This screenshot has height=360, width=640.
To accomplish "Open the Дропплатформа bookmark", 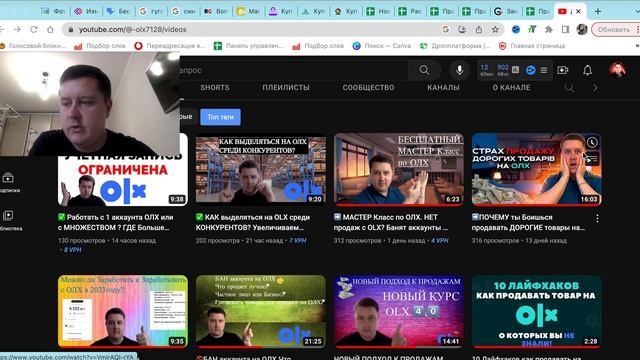I will [455, 46].
